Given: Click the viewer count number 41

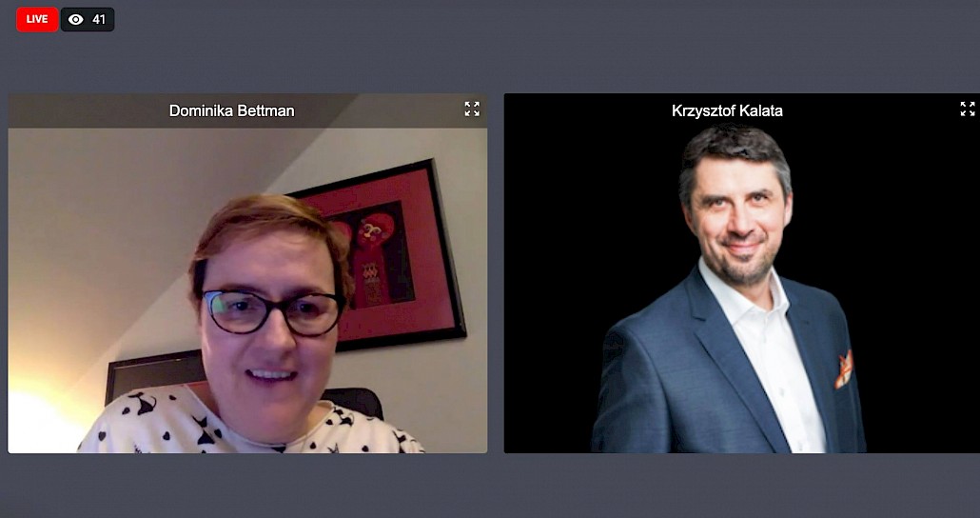Looking at the screenshot, I should (99, 19).
